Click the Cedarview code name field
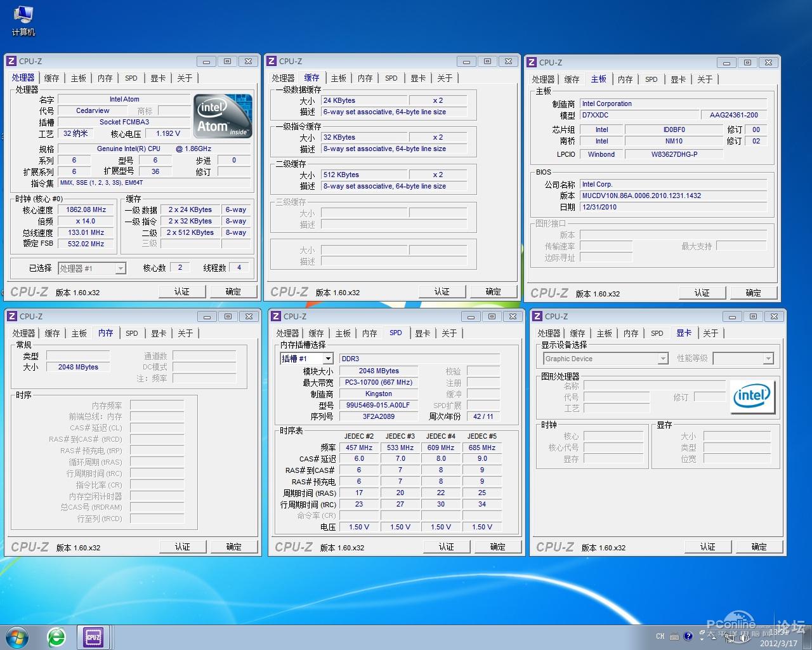 coord(93,110)
